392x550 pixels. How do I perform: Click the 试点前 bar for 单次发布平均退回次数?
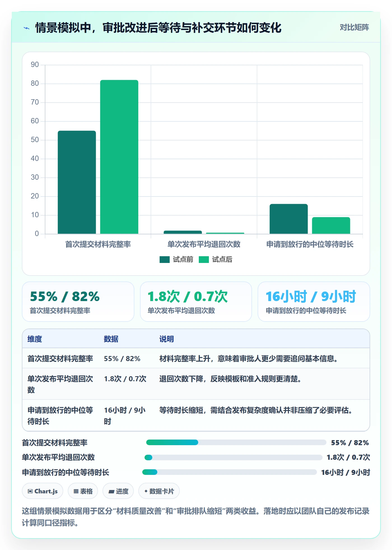point(183,232)
